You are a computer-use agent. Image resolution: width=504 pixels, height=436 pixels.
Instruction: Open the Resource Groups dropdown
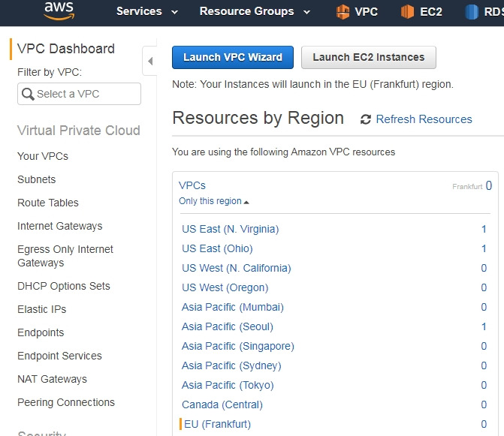255,11
